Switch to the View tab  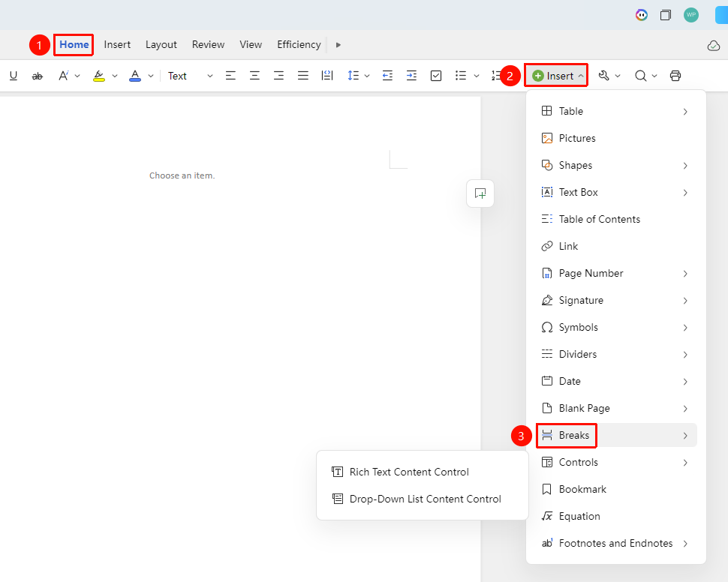[251, 44]
